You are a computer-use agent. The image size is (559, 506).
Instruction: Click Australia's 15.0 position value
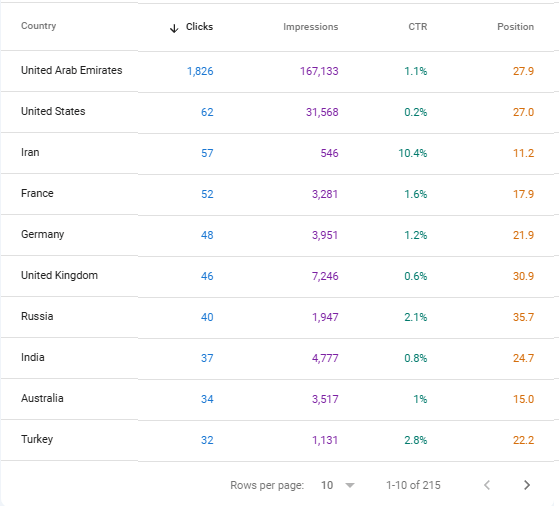click(x=523, y=399)
